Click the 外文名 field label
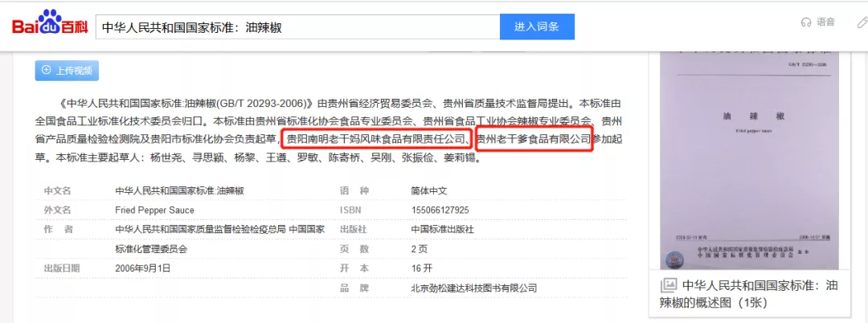 point(58,211)
